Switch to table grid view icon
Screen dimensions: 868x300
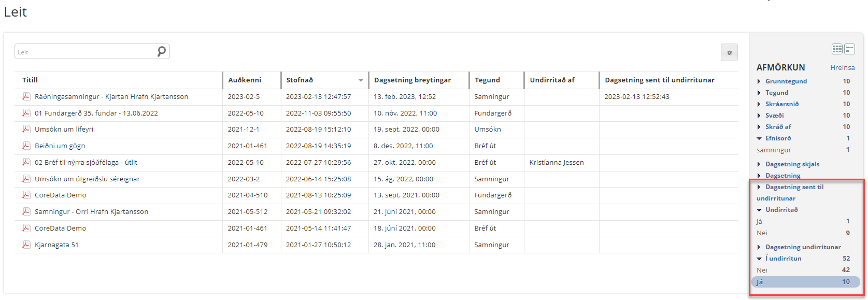(x=837, y=49)
